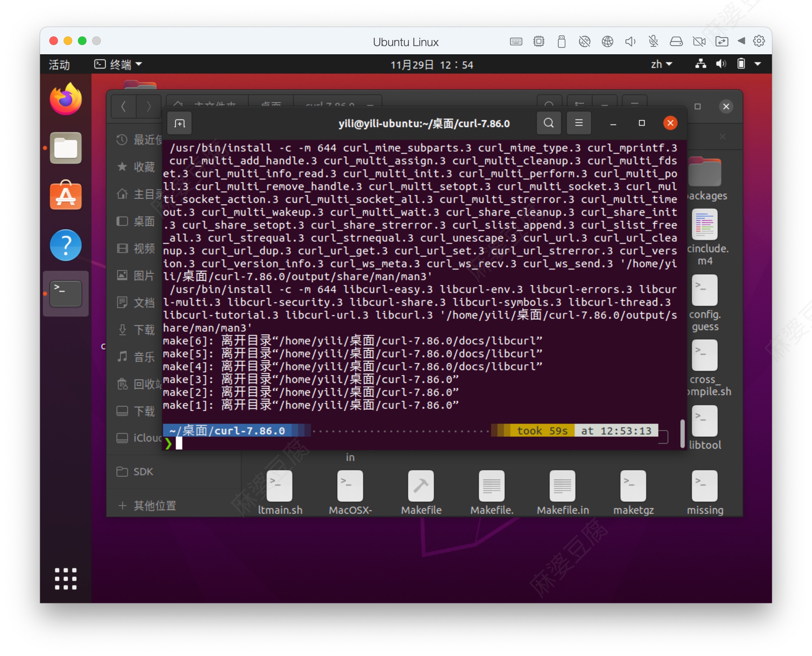Click the disabled camera icon in the VM title bar

tap(699, 41)
